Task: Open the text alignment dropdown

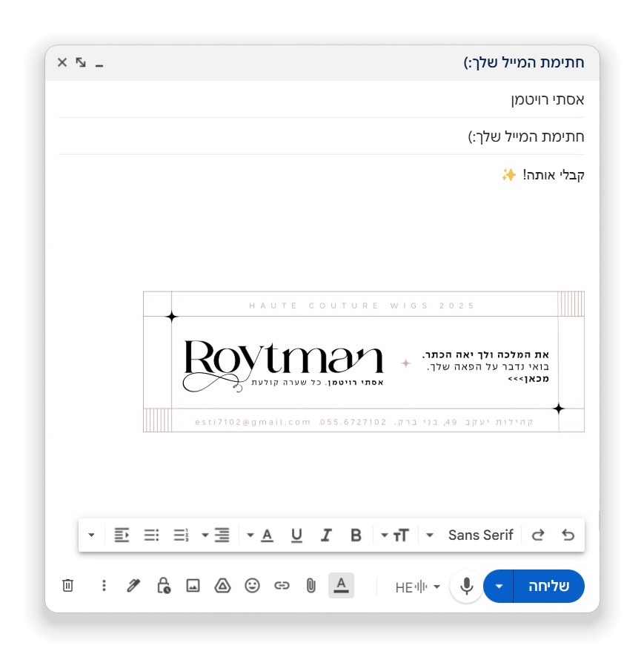Action: point(216,535)
